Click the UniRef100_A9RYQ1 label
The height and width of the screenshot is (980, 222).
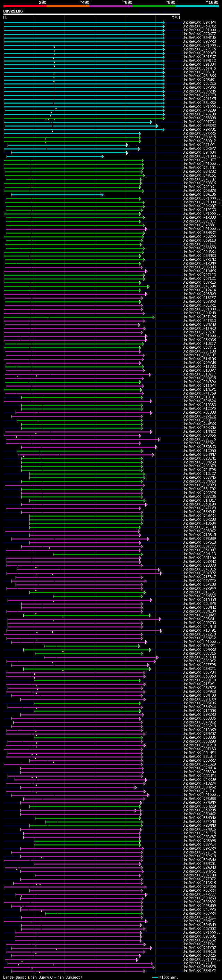[199, 129]
